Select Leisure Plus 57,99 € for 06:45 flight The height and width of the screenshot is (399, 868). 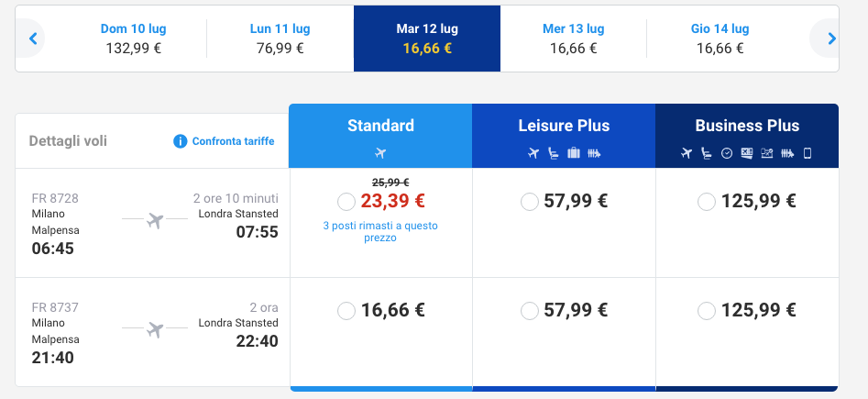coord(529,201)
